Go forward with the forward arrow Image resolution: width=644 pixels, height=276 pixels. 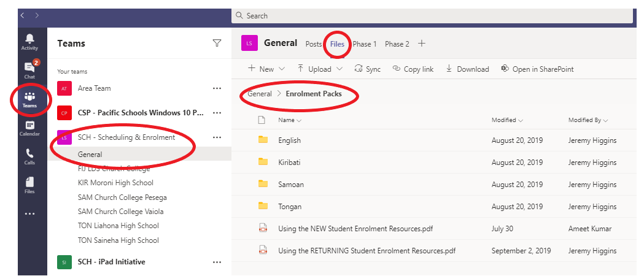[37, 15]
